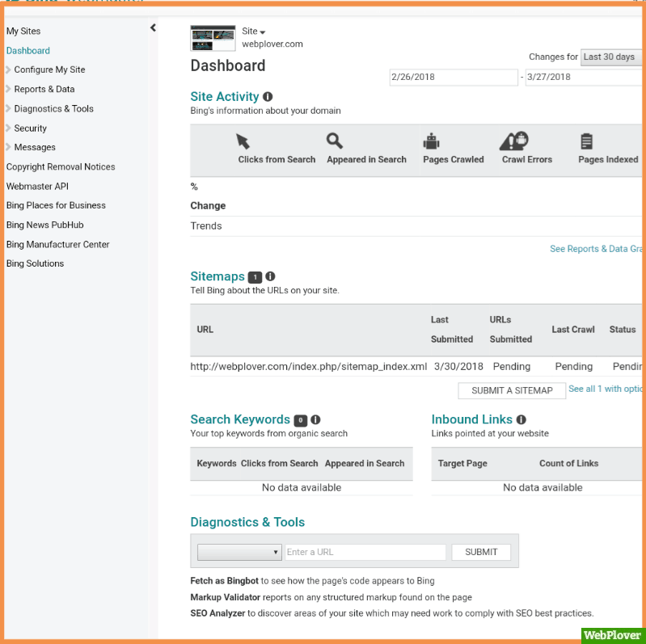Image resolution: width=646 pixels, height=644 pixels.
Task: Click the Crawl Errors warning icon
Action: [x=514, y=141]
